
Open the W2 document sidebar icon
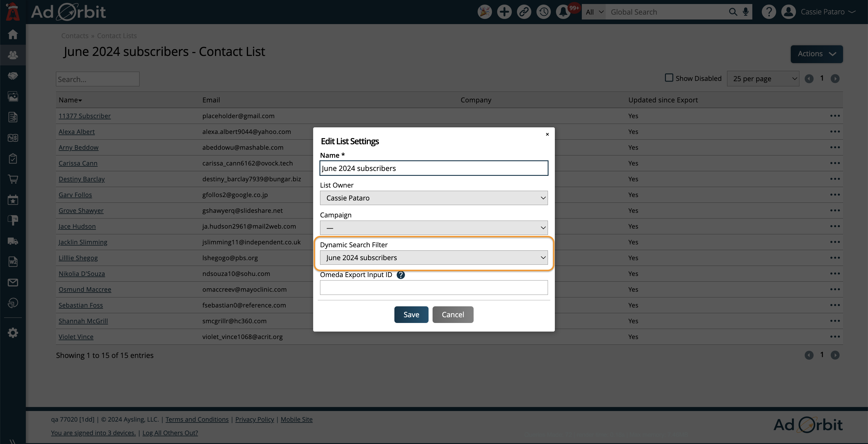13,262
